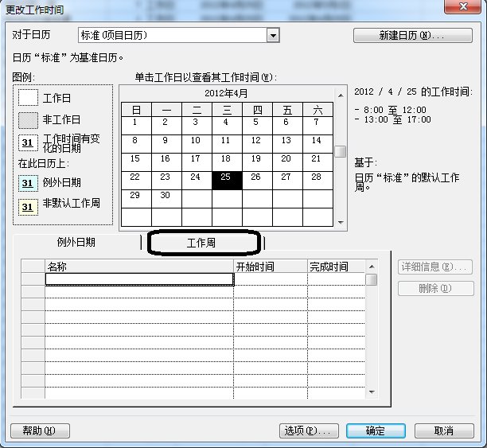Select April 27 in the calendar
487x448 pixels.
(x=287, y=181)
